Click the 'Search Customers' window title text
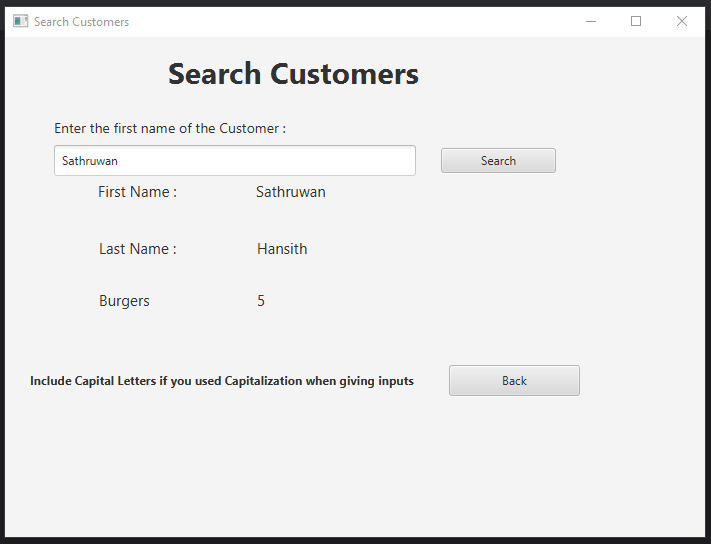711x544 pixels. click(x=82, y=22)
